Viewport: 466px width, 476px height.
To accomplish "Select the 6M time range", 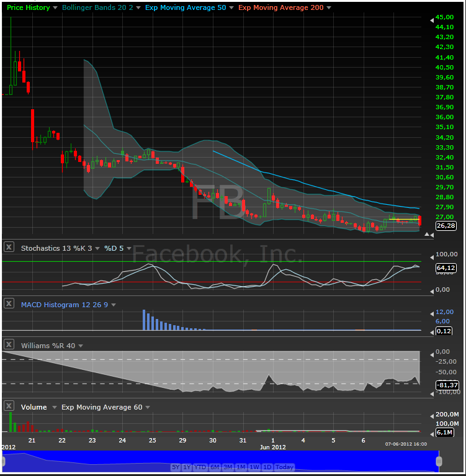I will [x=215, y=467].
